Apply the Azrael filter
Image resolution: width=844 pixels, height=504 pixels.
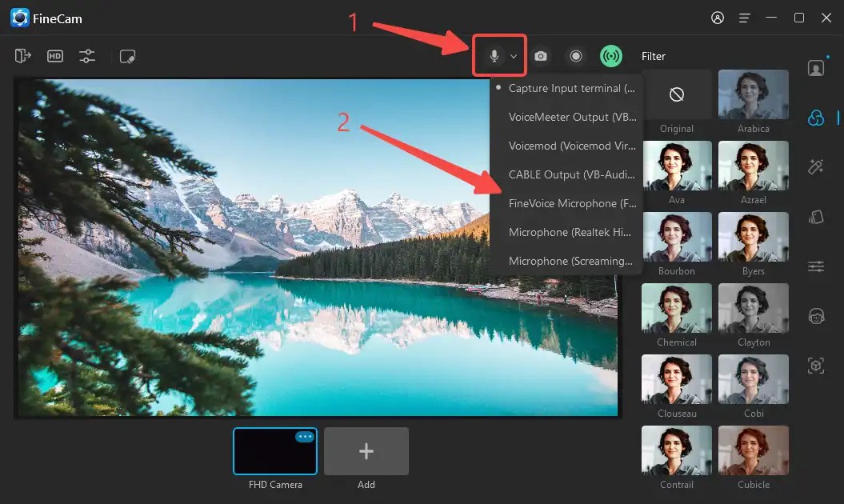[754, 166]
